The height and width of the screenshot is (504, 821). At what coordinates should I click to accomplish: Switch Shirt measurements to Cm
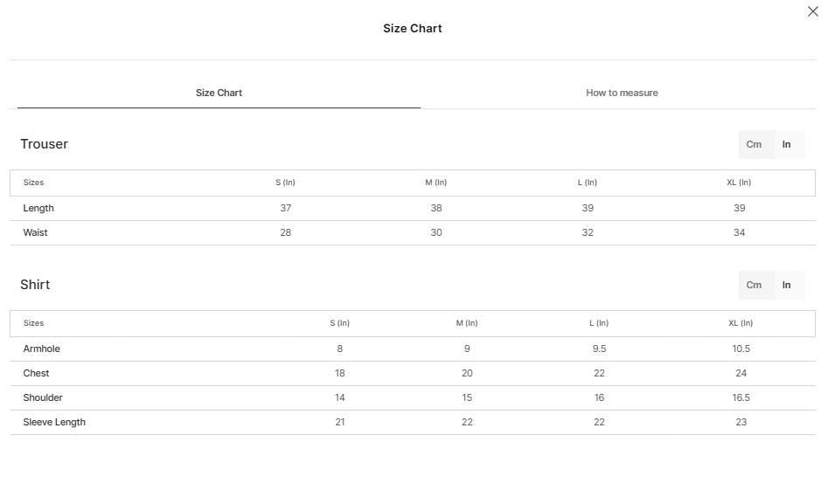tap(754, 285)
